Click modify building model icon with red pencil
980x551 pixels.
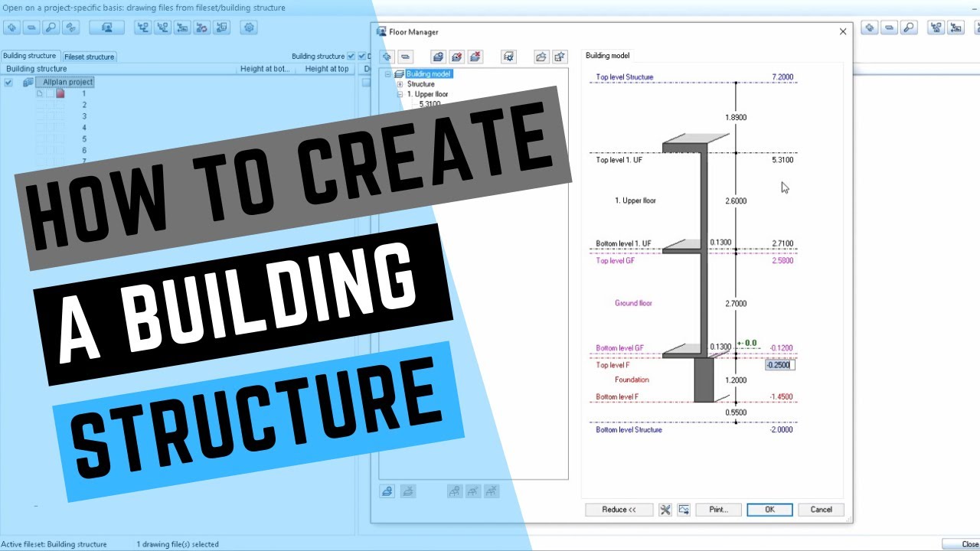click(456, 57)
